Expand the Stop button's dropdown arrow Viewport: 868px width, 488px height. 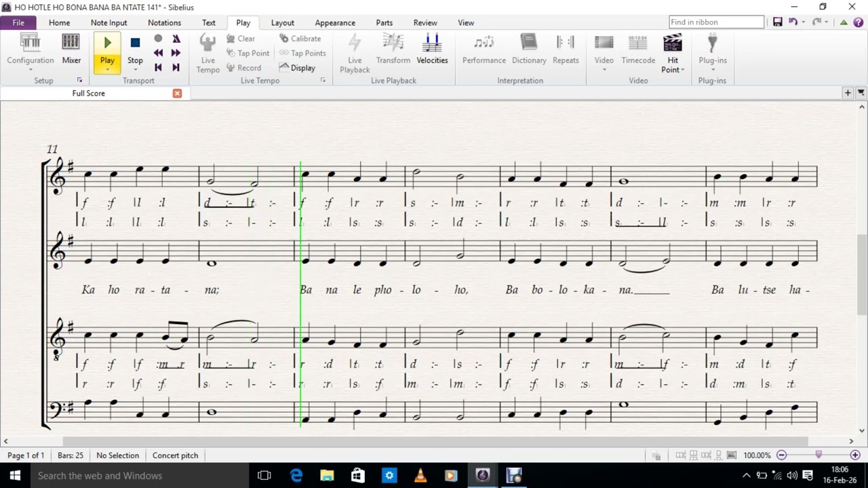135,69
